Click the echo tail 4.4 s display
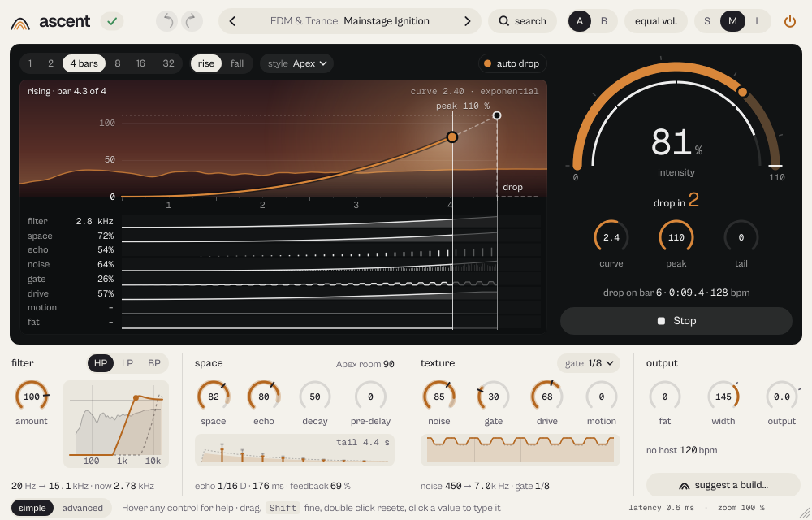 [x=295, y=450]
